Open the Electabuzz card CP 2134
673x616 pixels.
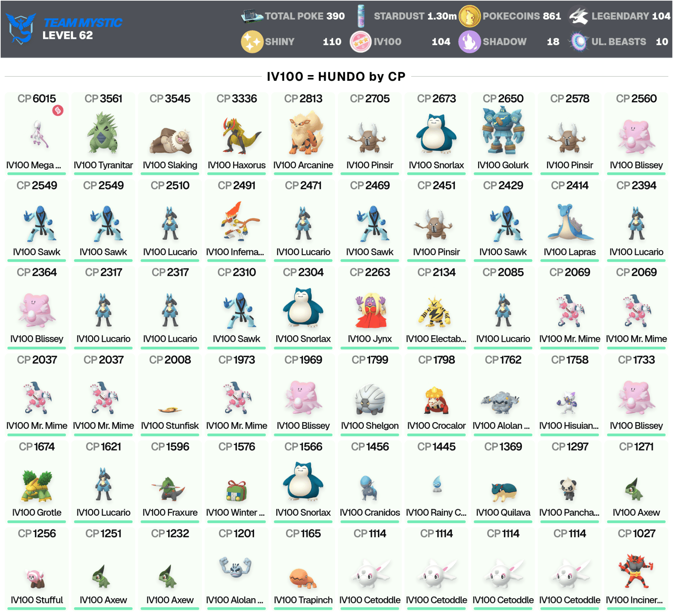coord(436,307)
